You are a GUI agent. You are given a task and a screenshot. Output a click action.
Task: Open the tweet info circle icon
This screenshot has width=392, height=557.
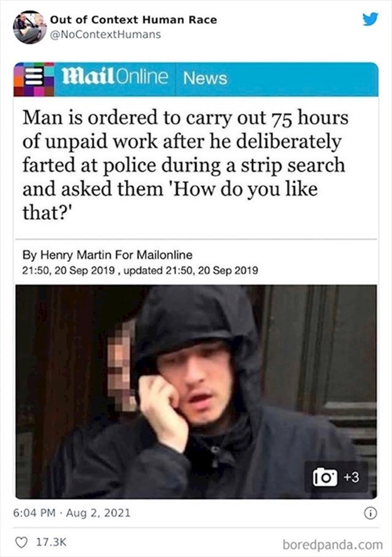click(x=371, y=513)
